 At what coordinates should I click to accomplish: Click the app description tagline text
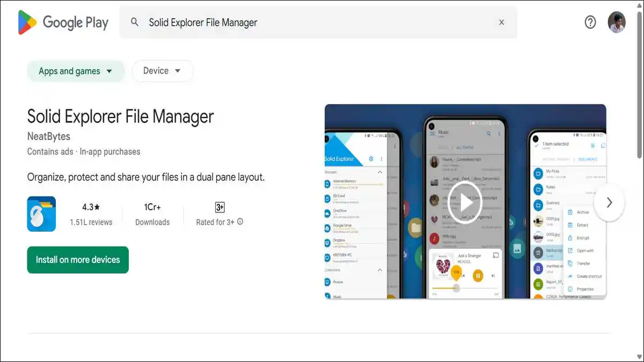146,177
